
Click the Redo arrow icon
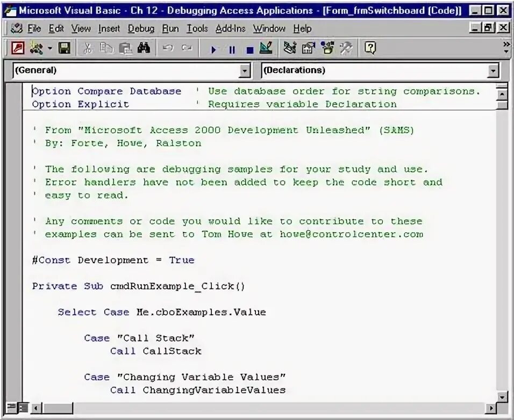pos(187,48)
